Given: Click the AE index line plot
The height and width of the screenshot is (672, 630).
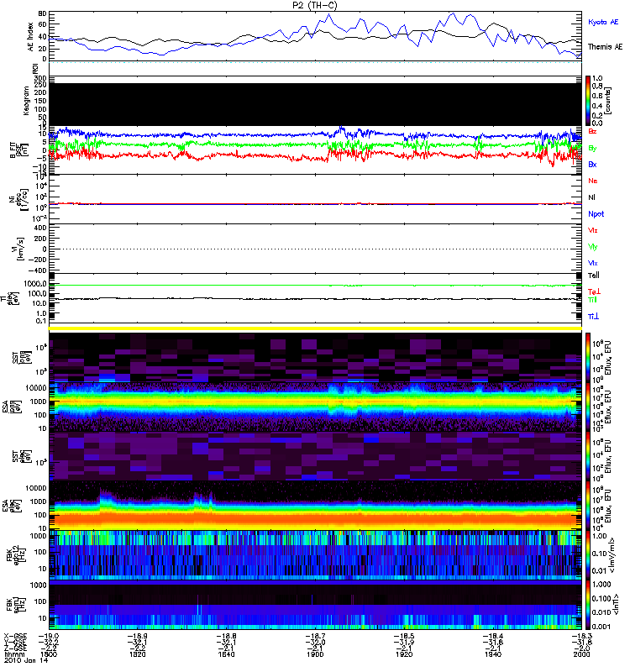Looking at the screenshot, I should (x=315, y=36).
